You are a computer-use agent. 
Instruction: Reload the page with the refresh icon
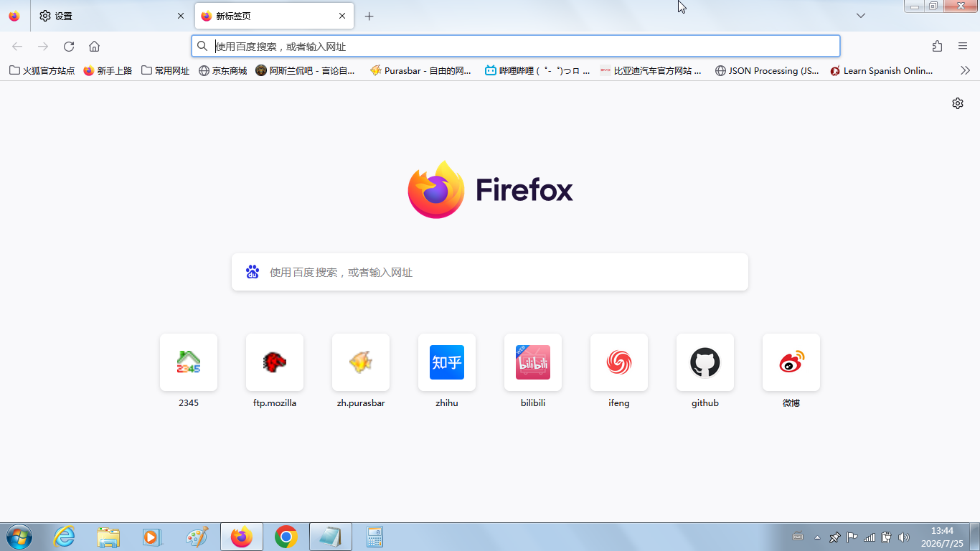69,47
